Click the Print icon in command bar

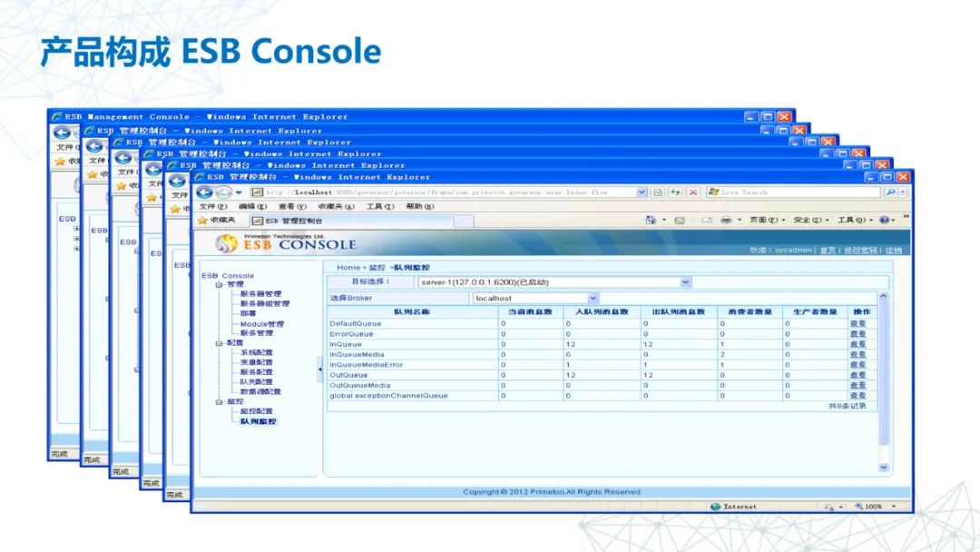tap(726, 220)
